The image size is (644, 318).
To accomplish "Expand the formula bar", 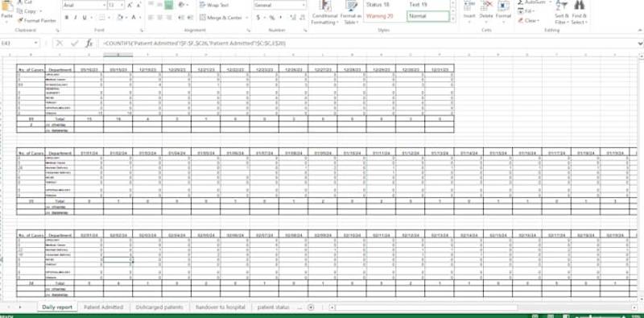I will click(640, 43).
